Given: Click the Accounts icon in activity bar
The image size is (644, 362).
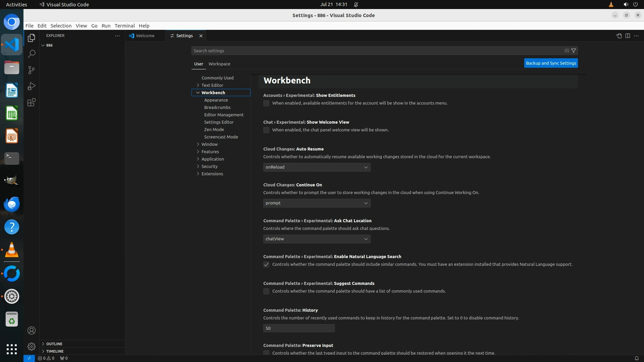Looking at the screenshot, I should (32, 330).
